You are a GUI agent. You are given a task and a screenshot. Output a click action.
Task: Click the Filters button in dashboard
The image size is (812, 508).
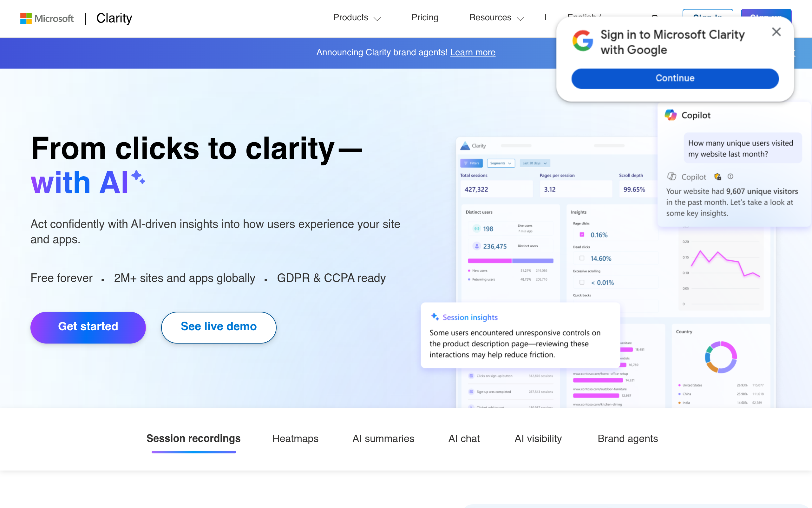[471, 163]
